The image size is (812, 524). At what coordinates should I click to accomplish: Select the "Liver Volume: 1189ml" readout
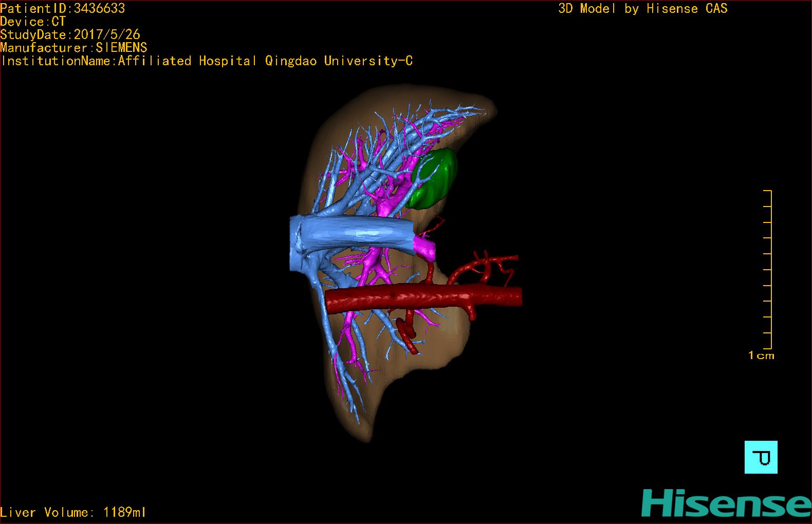73,512
